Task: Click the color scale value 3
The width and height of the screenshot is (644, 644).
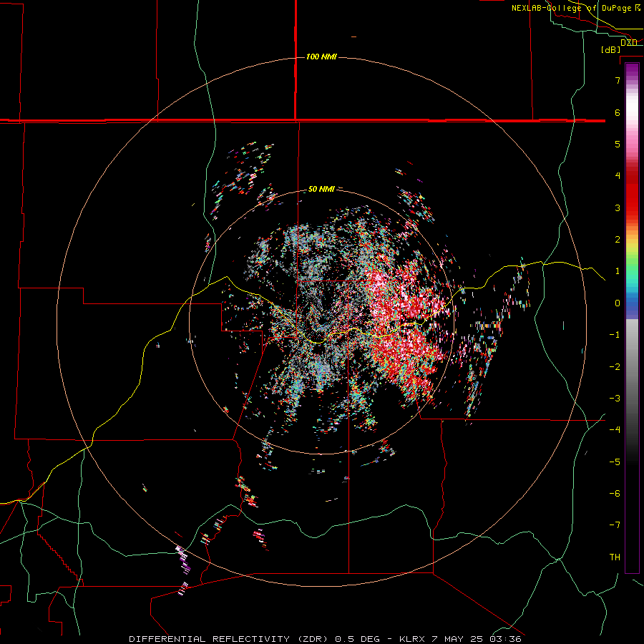Action: [618, 208]
